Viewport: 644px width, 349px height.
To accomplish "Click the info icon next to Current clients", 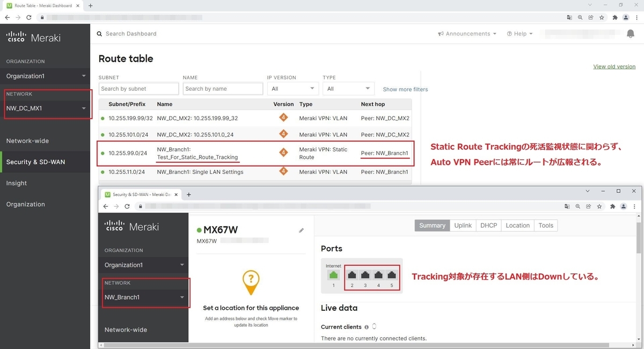I will (x=367, y=327).
